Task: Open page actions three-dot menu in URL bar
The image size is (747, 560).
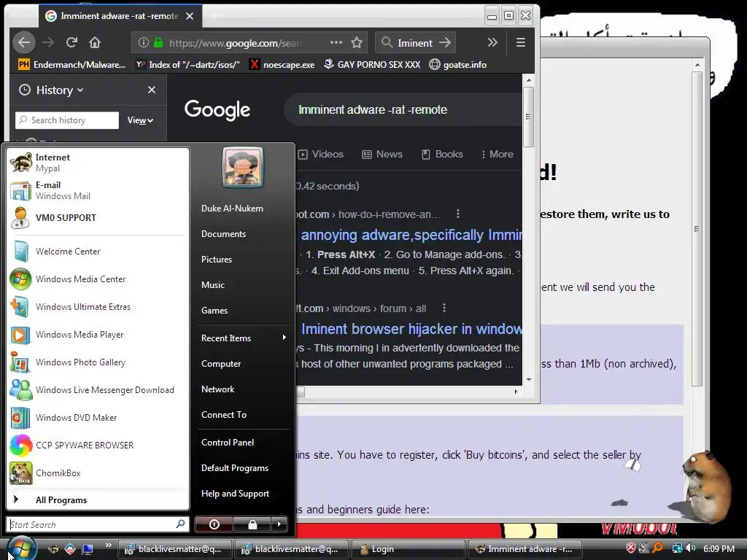Action: coord(336,42)
